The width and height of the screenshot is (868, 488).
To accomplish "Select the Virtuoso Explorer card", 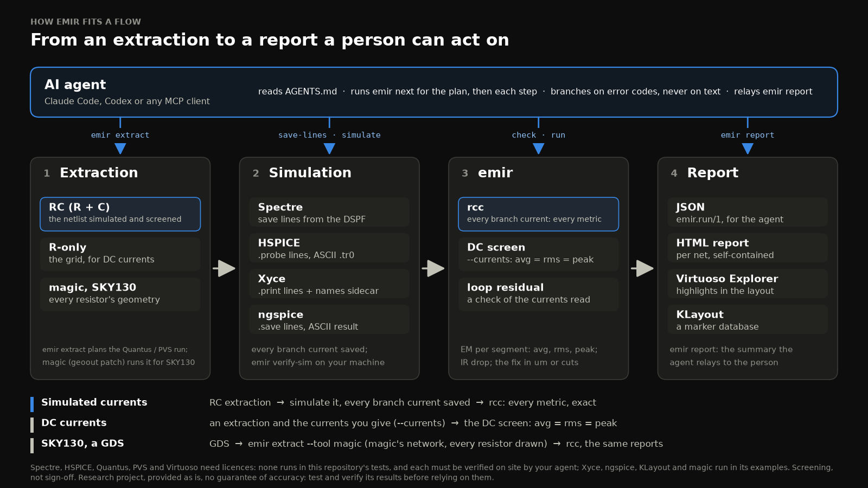I will 748,284.
